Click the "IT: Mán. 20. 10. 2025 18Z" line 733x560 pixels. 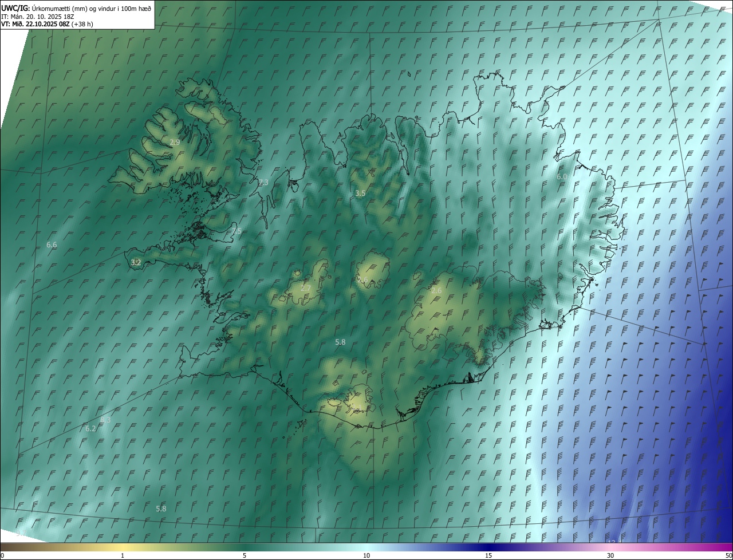pos(37,16)
